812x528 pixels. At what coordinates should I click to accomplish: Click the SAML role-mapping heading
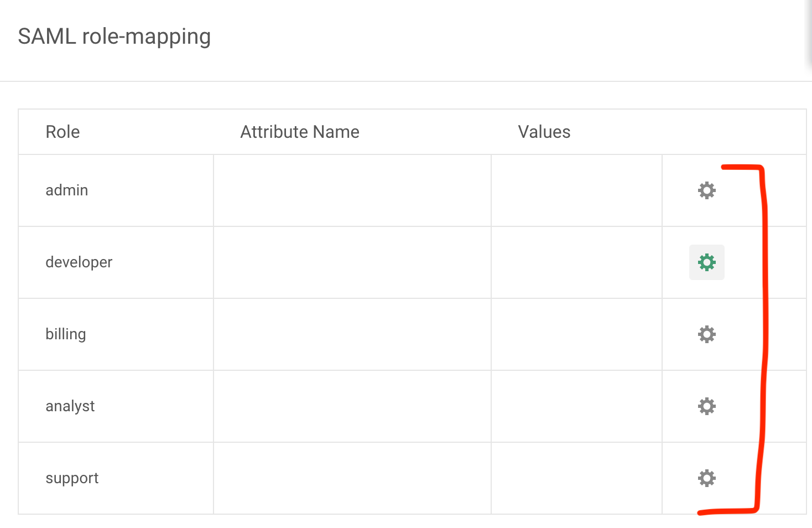114,37
